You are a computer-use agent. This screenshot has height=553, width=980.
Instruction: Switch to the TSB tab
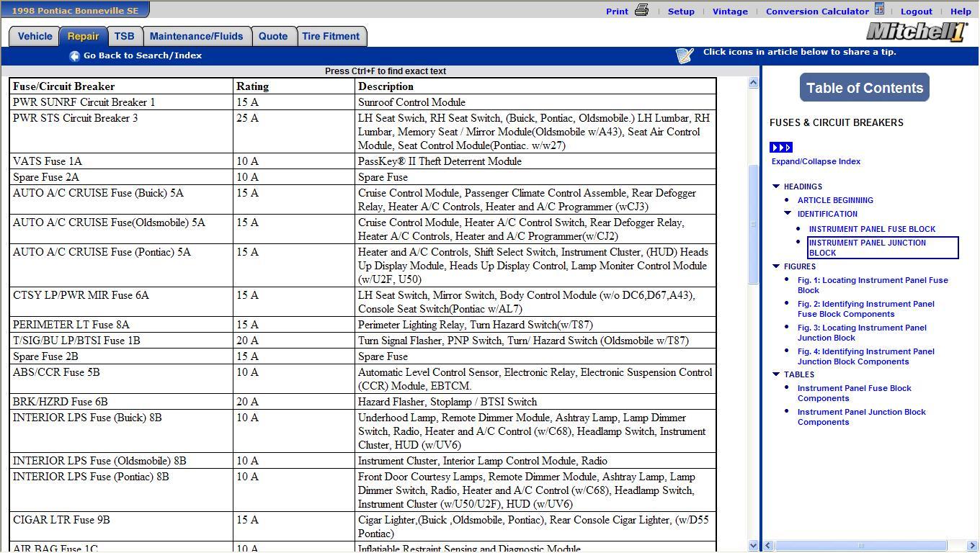point(125,37)
